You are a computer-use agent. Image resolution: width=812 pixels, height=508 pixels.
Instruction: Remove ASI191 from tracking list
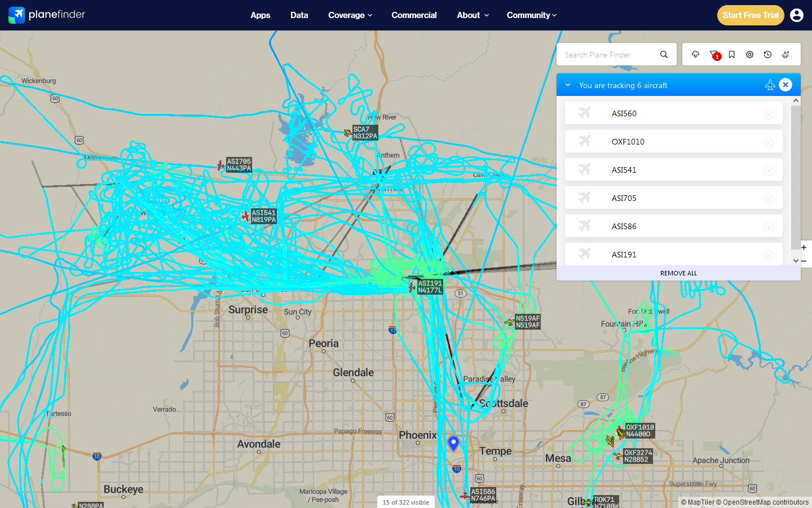tap(769, 255)
